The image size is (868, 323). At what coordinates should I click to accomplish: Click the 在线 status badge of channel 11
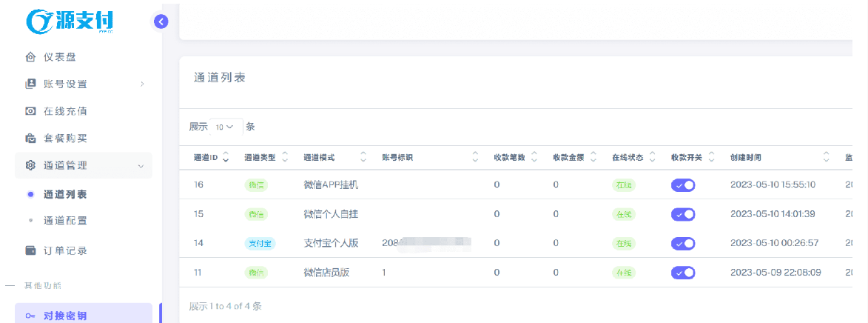click(624, 273)
